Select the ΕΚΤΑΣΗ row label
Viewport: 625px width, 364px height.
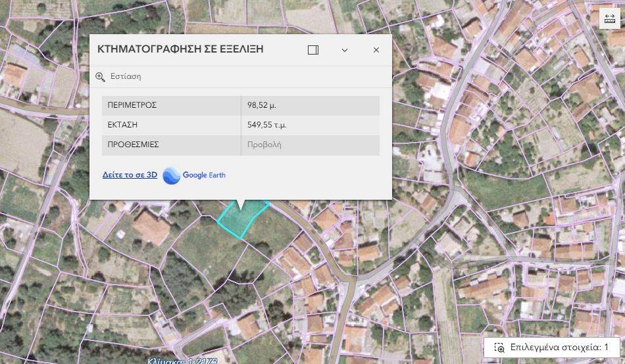tap(122, 125)
